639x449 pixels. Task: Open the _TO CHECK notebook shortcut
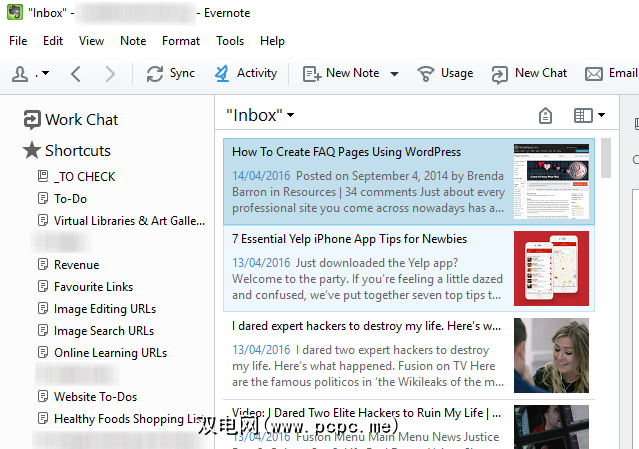click(x=77, y=176)
